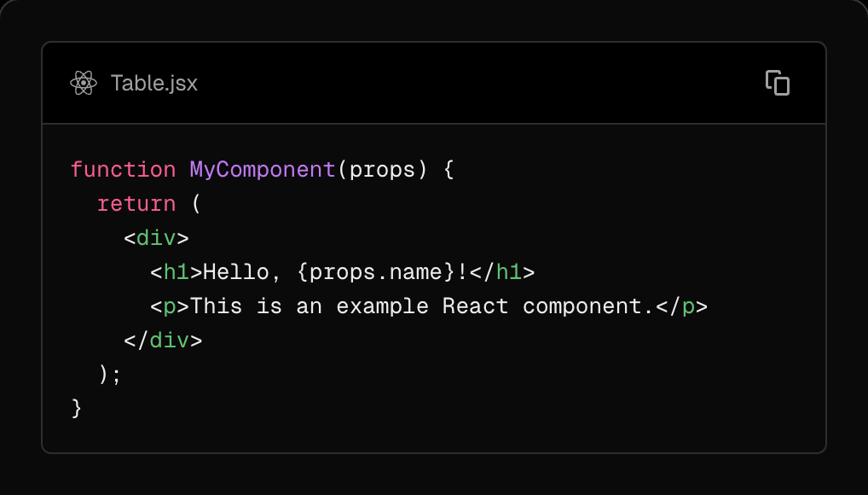Click the closing </div> tag
Screen dimensions: 868x495
[x=164, y=341]
